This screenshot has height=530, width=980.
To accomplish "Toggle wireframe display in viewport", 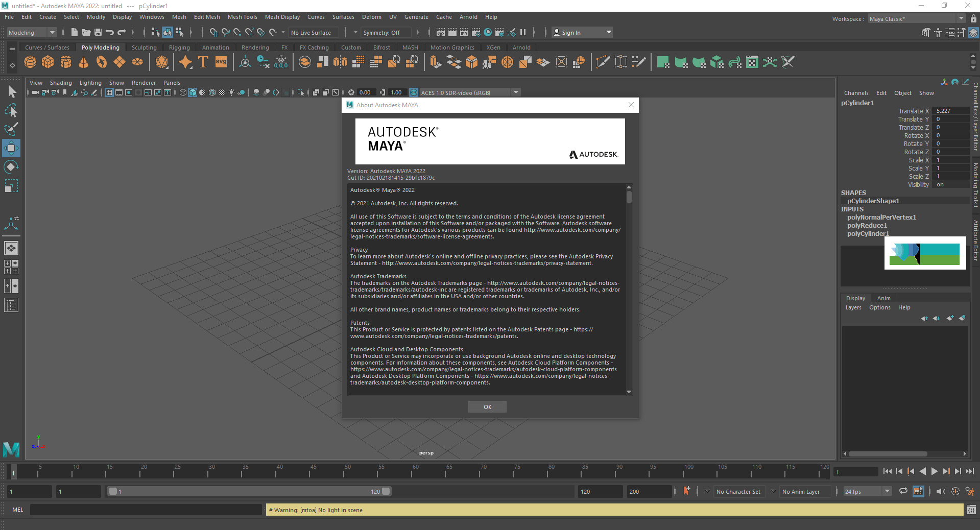I will tap(183, 92).
